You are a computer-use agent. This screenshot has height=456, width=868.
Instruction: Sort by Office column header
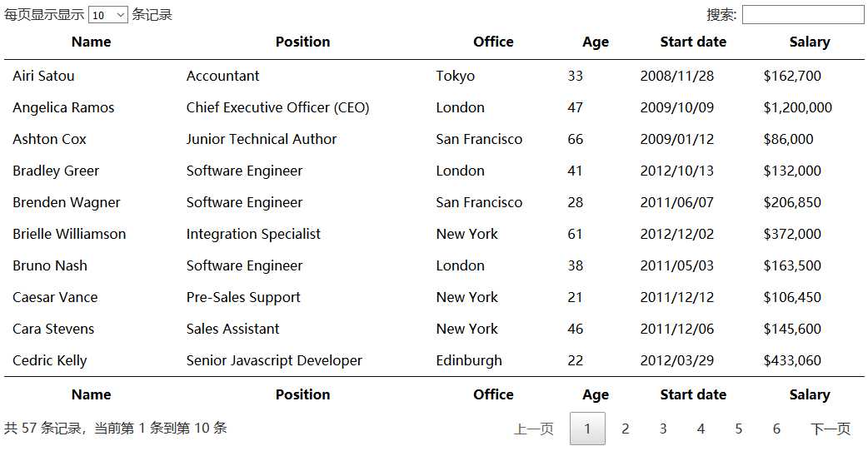pyautogui.click(x=493, y=42)
